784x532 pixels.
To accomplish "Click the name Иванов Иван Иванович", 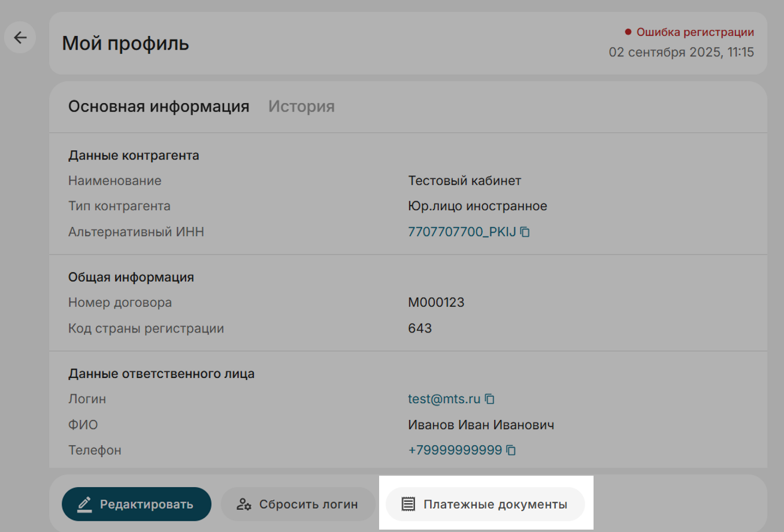I will click(480, 425).
